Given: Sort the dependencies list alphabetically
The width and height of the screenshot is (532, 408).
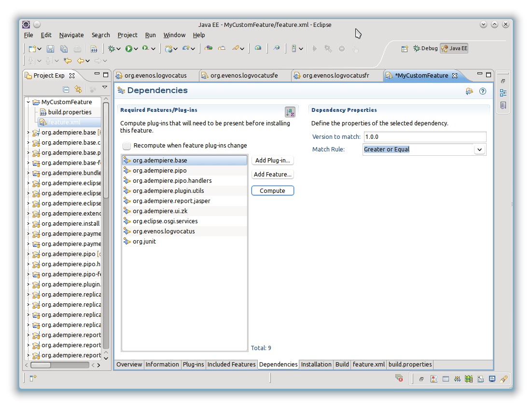Looking at the screenshot, I should click(x=290, y=112).
